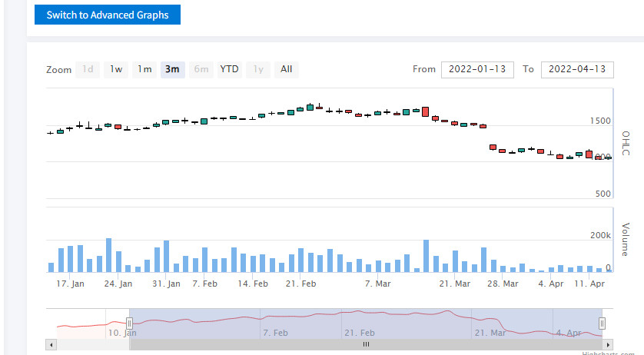Click the tall volume bar in mid-March
Screen dimensions: 644x355
pyautogui.click(x=426, y=256)
